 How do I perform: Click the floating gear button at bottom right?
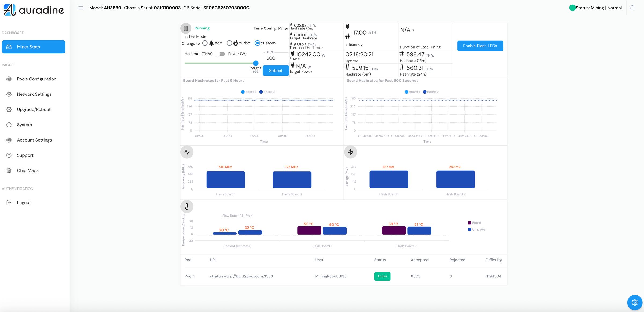pyautogui.click(x=635, y=302)
